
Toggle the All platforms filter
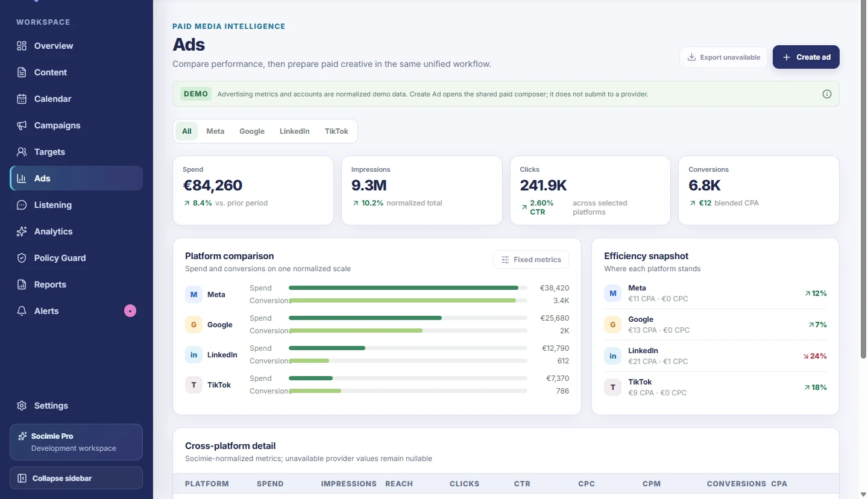[187, 131]
